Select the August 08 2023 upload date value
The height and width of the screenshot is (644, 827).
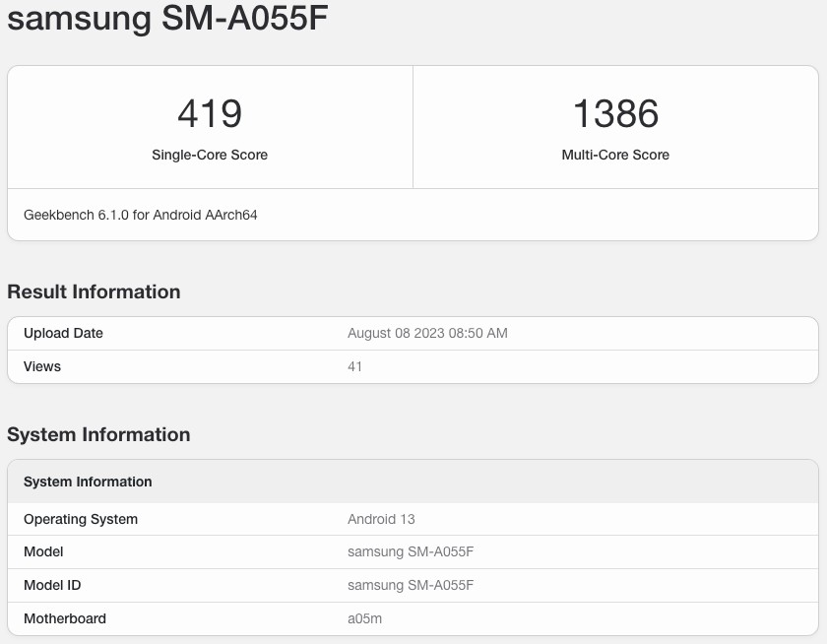(x=427, y=334)
